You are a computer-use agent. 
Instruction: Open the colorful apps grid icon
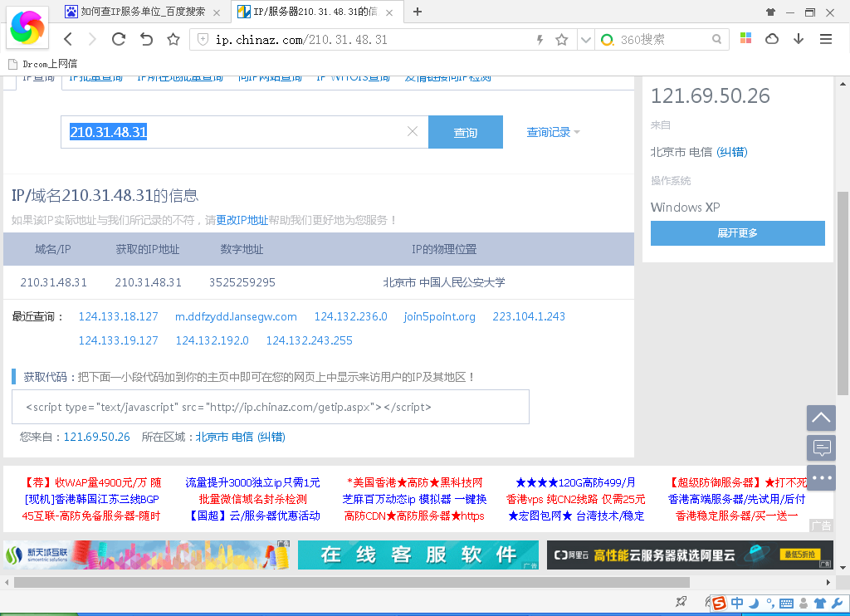pos(746,38)
